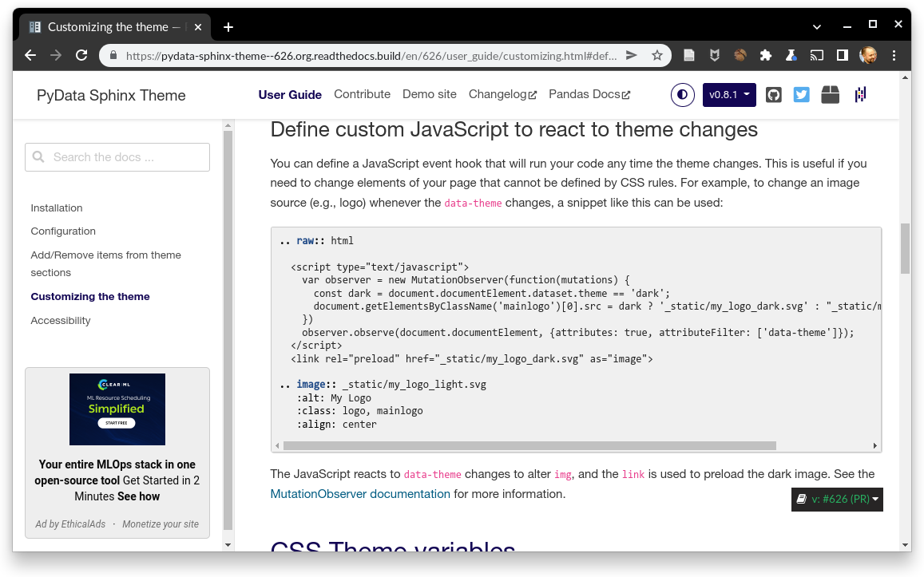Open the Changelog external link
Screen dimensions: 924x577
click(x=502, y=94)
